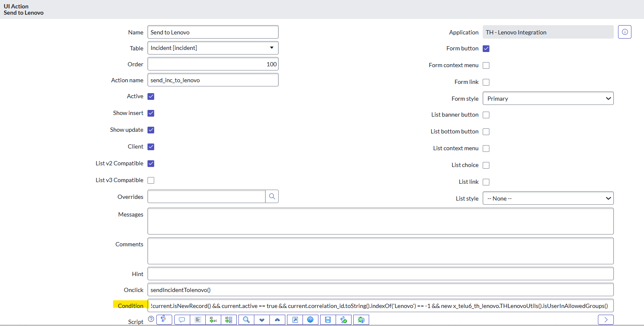Toggle comment in script editor toolbar
Viewport: 644px width, 326px height.
(182, 320)
